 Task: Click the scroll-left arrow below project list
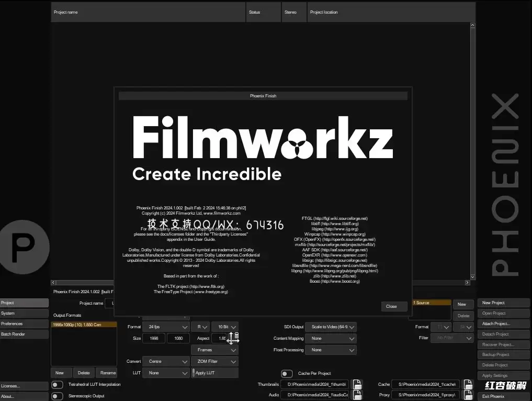[53, 283]
